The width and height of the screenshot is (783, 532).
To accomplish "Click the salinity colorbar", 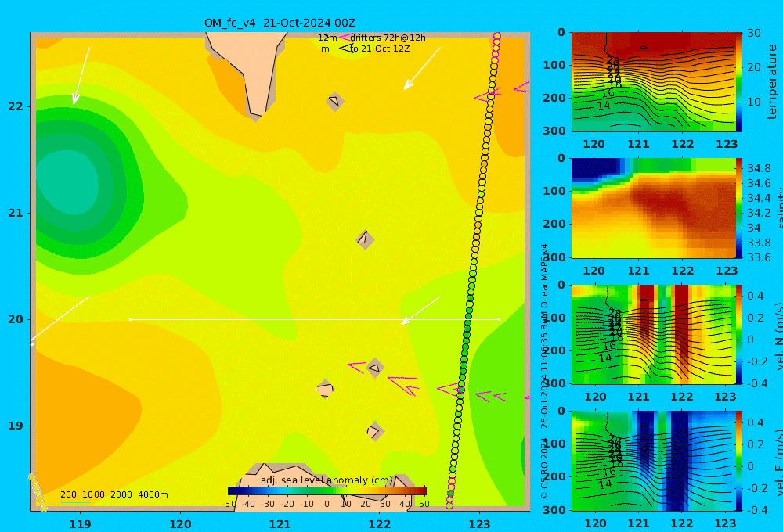I will pyautogui.click(x=738, y=208).
